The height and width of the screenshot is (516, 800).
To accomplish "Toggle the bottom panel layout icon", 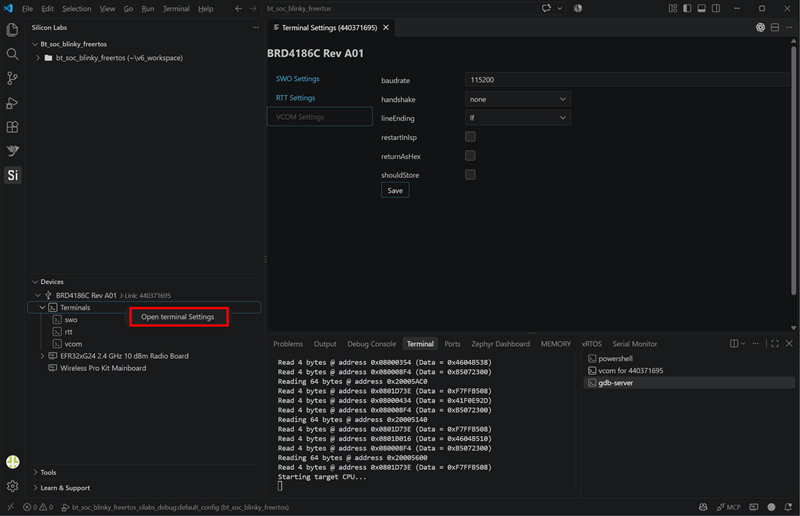I will coord(702,8).
